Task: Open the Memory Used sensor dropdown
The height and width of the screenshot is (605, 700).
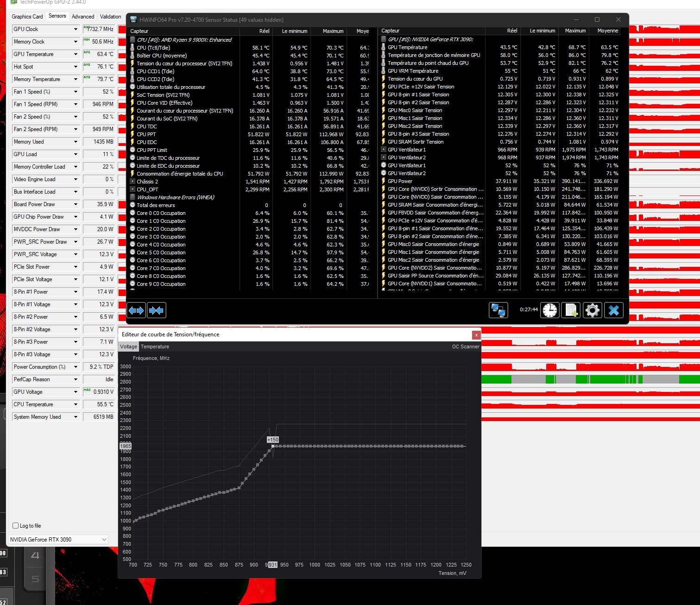Action: pyautogui.click(x=76, y=142)
